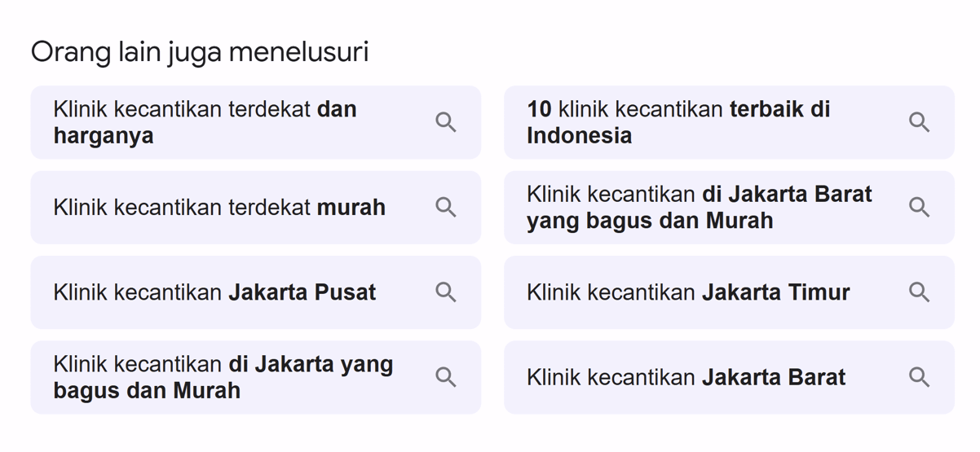The image size is (980, 452).
Task: Click bold 'Jakarta Pusat' text
Action: click(x=302, y=292)
